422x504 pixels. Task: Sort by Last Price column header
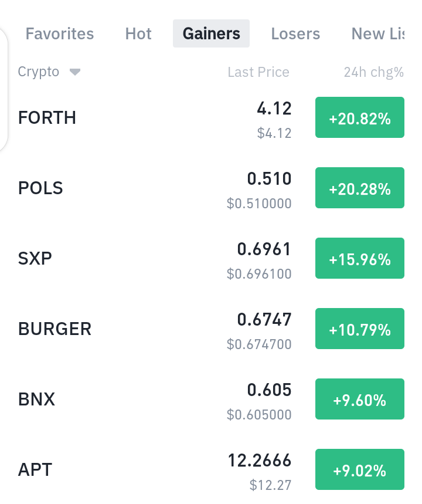pos(258,72)
